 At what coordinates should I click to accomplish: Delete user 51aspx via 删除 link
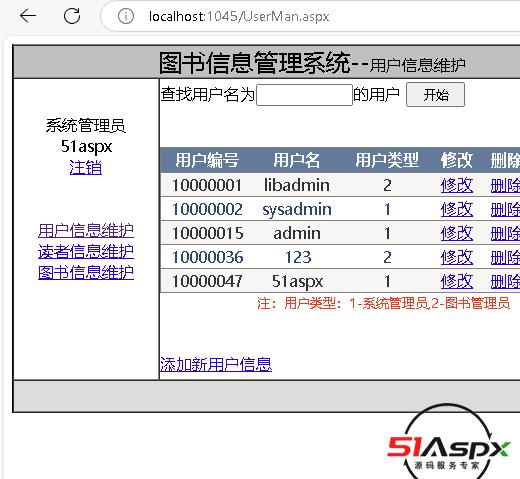(505, 281)
